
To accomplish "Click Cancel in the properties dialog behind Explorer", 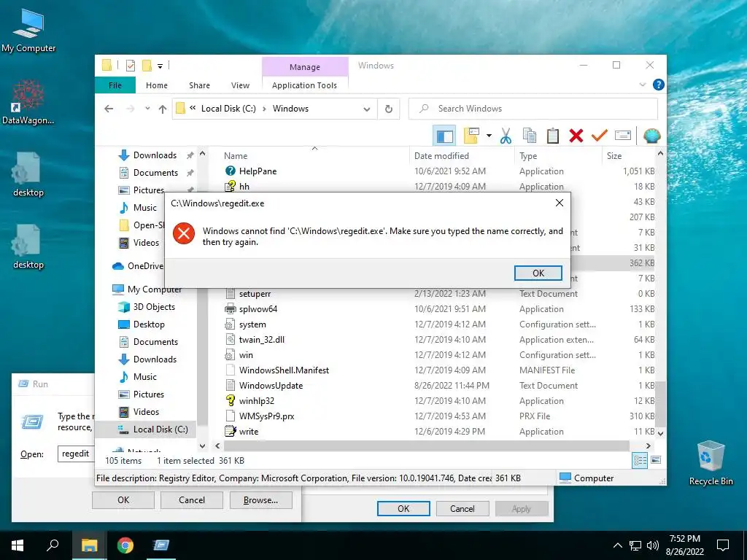I will point(462,508).
